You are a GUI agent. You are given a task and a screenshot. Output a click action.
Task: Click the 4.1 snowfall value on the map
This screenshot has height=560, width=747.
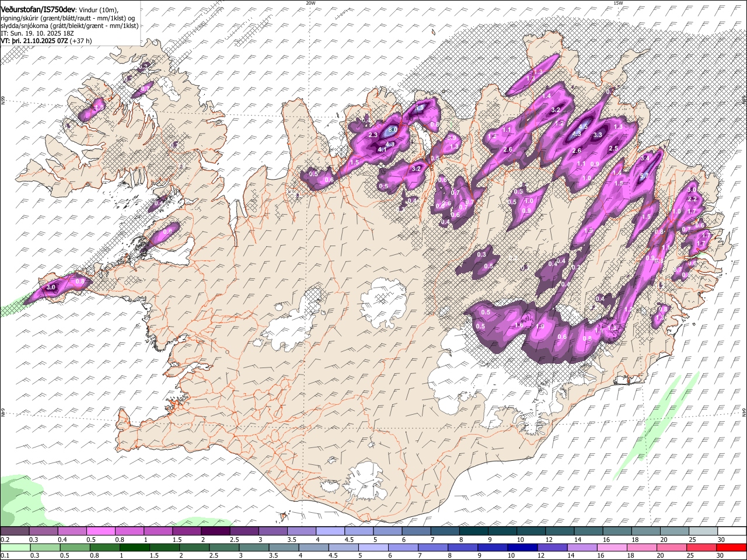pyautogui.click(x=383, y=150)
